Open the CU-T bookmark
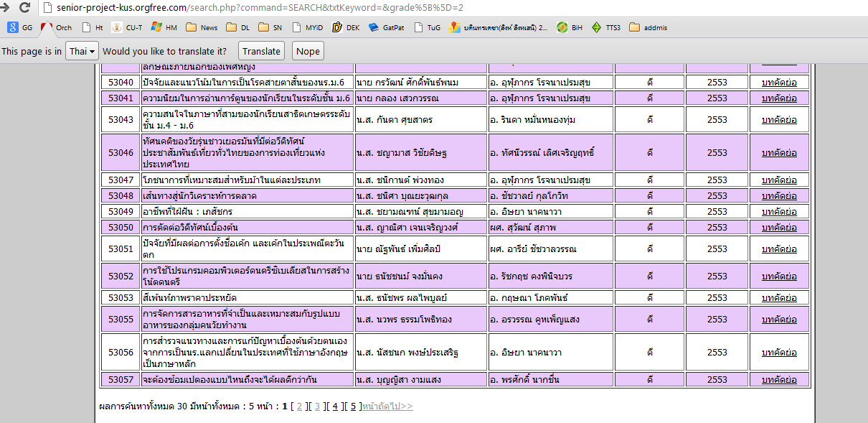This screenshot has height=423, width=868. (x=127, y=28)
